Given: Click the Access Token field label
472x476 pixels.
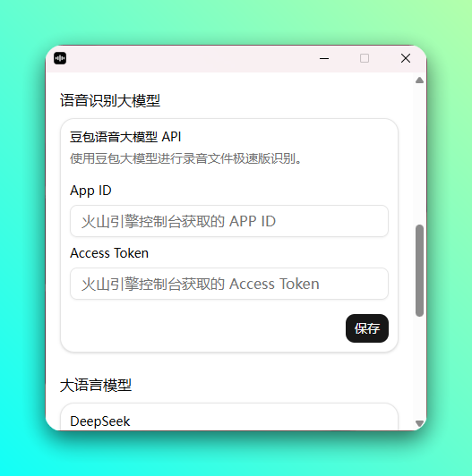Looking at the screenshot, I should [109, 253].
